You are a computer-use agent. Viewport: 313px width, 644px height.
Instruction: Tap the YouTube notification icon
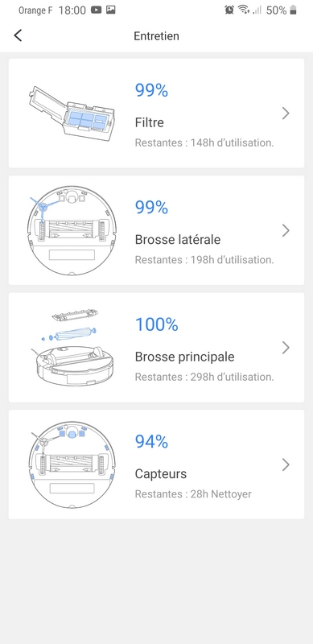(x=96, y=10)
